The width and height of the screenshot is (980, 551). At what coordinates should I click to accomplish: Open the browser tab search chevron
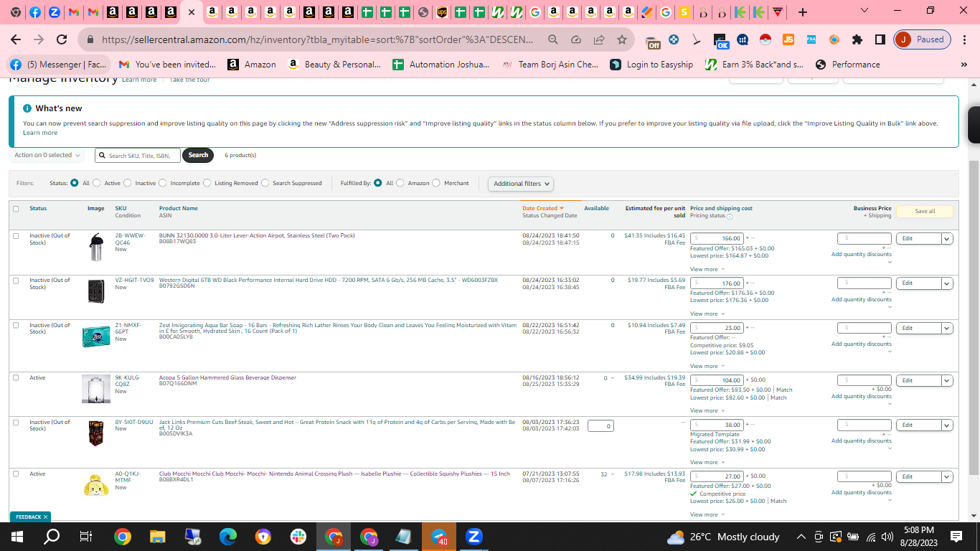[864, 11]
